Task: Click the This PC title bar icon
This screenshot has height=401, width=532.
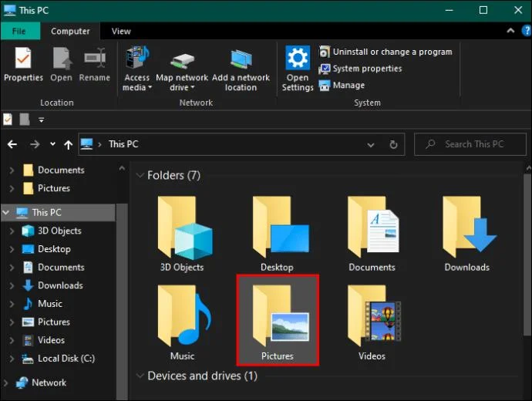Action: 9,10
